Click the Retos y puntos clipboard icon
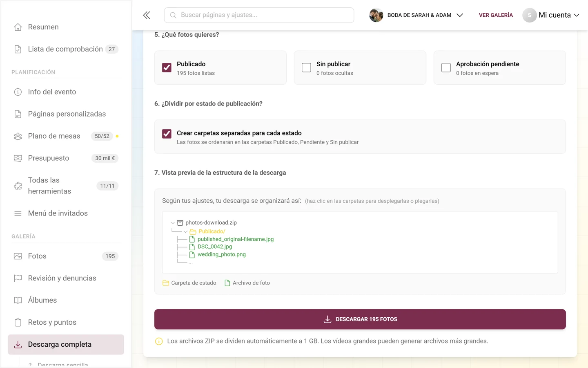Screen dimensions: 588x368 pyautogui.click(x=18, y=323)
